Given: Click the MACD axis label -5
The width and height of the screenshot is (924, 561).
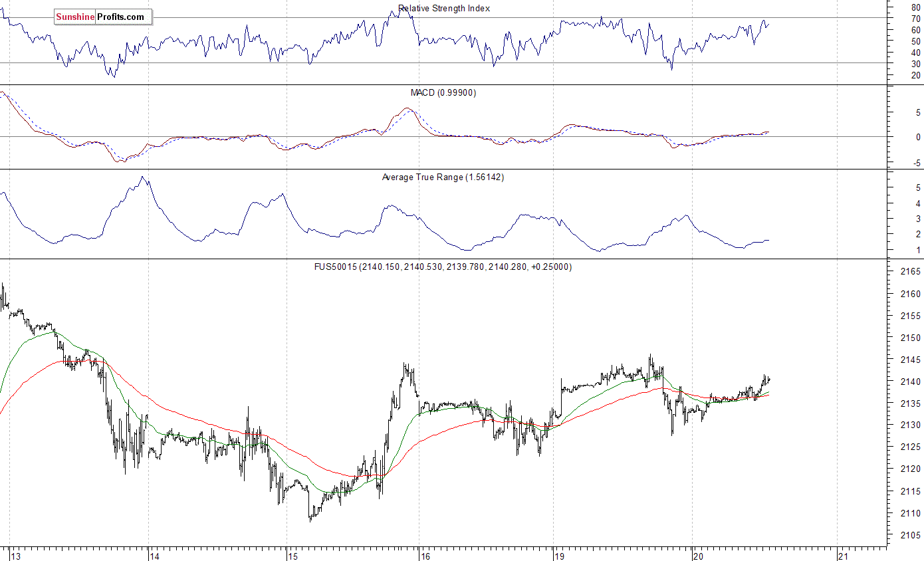Looking at the screenshot, I should pyautogui.click(x=917, y=163).
